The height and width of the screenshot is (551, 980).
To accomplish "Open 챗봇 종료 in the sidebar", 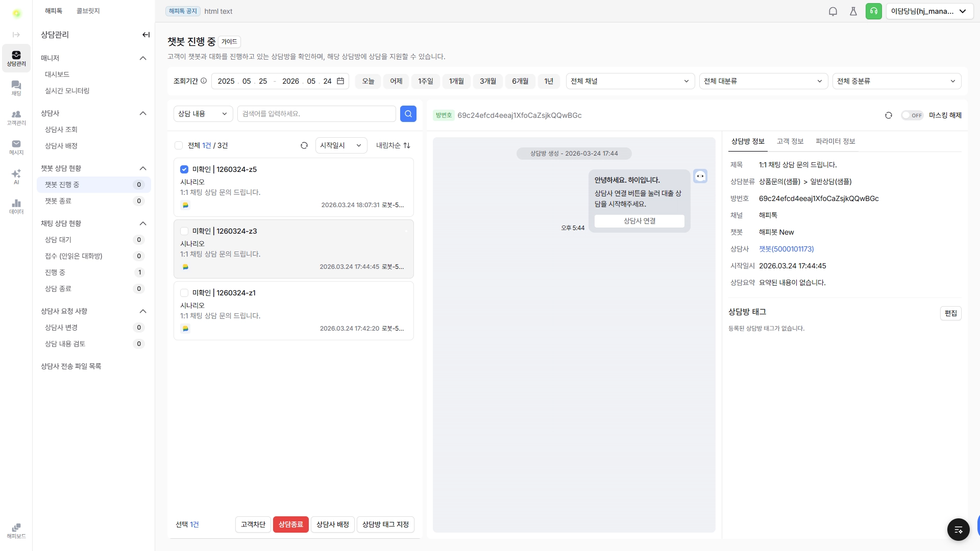I will click(94, 201).
